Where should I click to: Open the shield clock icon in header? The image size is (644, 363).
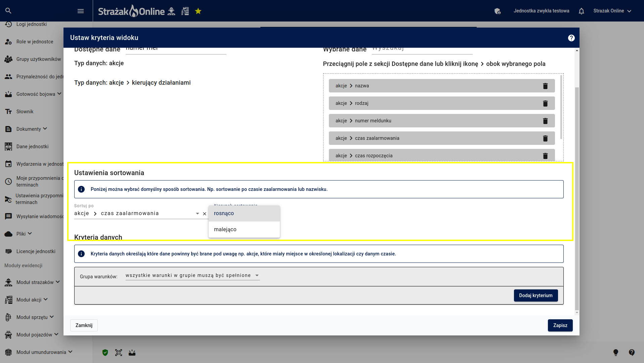click(x=498, y=11)
